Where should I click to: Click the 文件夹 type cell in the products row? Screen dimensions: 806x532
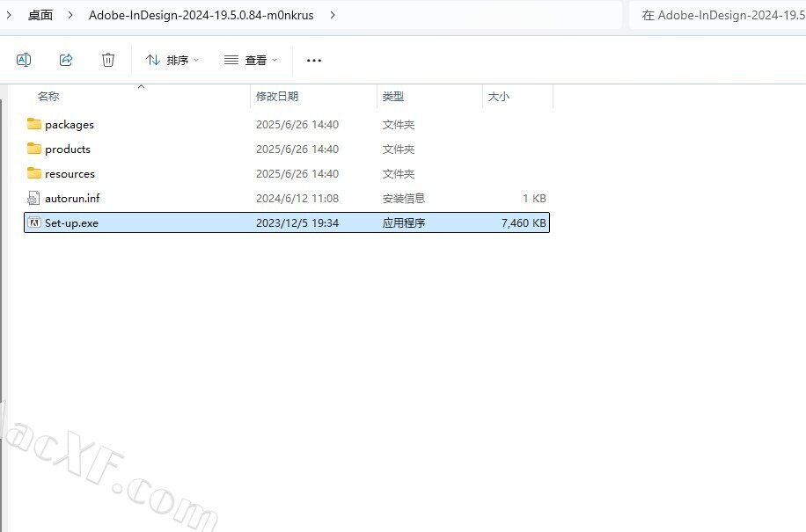pyautogui.click(x=399, y=149)
